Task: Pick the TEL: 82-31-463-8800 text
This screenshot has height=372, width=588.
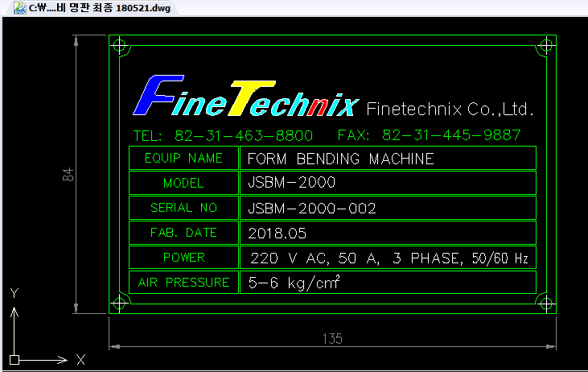Action: tap(223, 135)
